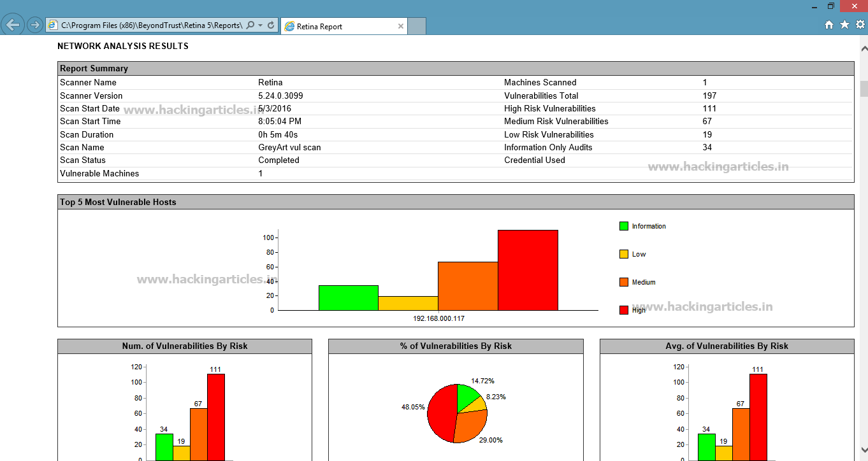Screen dimensions: 868x461
Task: Click the Credential Used label
Action: point(535,160)
